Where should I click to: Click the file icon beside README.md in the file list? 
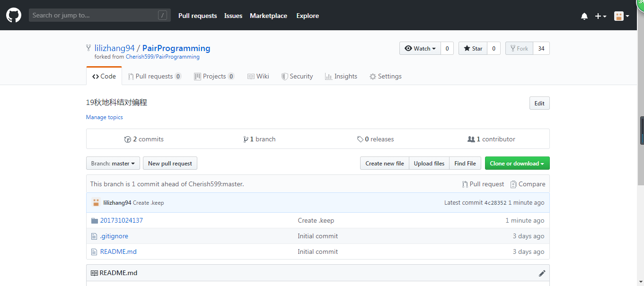coord(94,251)
